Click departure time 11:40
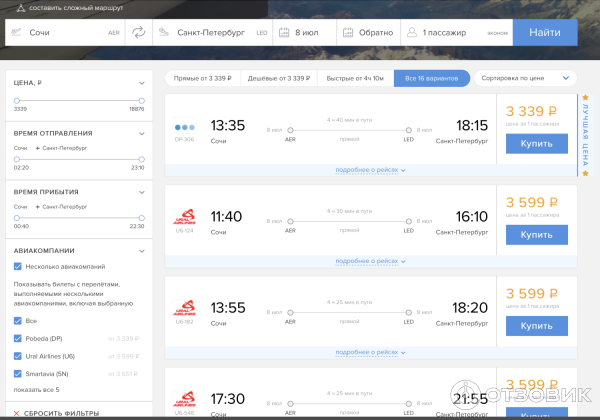The width and height of the screenshot is (600, 420). click(226, 217)
